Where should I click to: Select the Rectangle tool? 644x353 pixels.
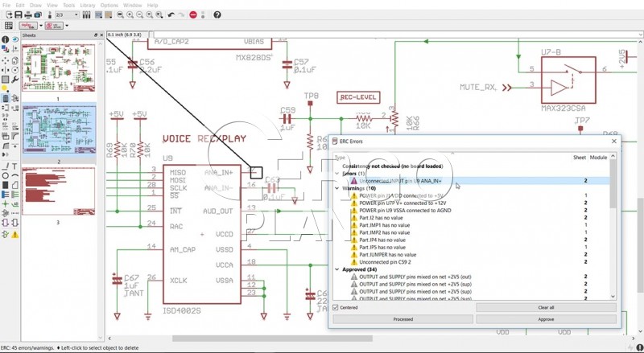5,185
